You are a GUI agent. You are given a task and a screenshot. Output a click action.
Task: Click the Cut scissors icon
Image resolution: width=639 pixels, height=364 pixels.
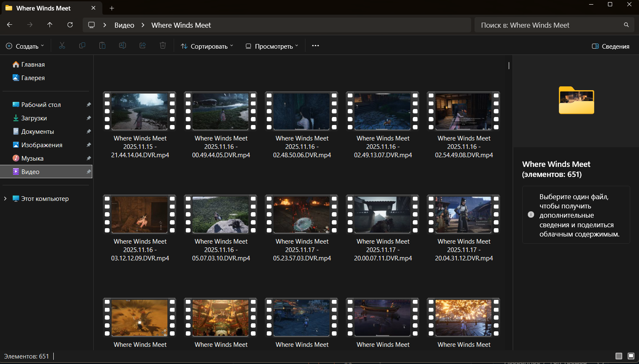pos(62,46)
